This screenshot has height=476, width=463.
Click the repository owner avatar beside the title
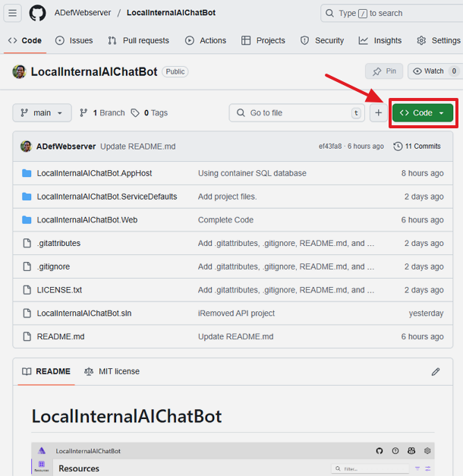click(x=19, y=71)
